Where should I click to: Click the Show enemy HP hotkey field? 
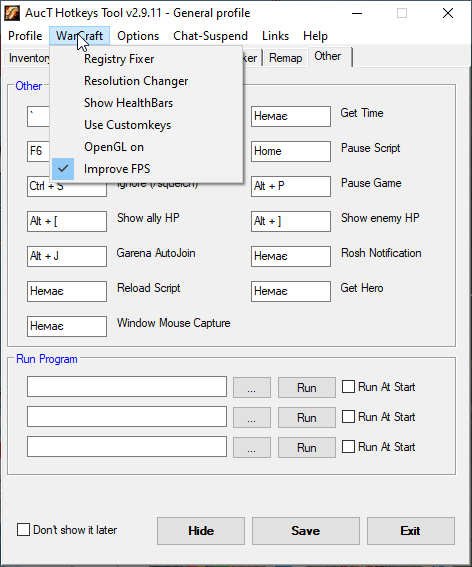pyautogui.click(x=291, y=221)
